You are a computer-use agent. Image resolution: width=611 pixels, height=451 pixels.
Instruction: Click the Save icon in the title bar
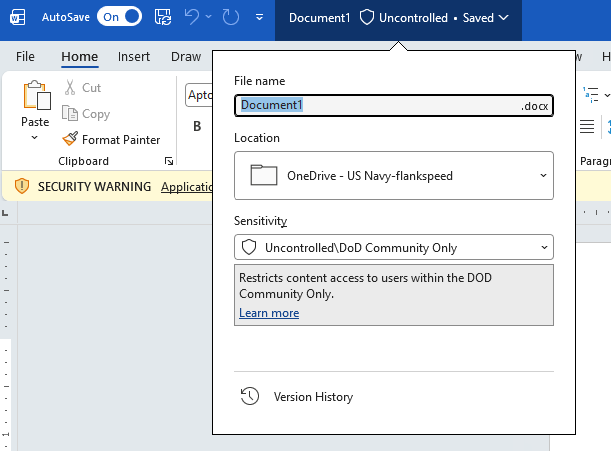pos(163,17)
